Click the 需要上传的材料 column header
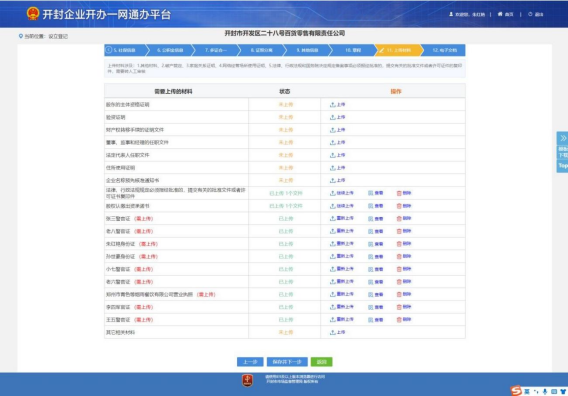Viewport: 568px width, 396px height. (x=173, y=92)
